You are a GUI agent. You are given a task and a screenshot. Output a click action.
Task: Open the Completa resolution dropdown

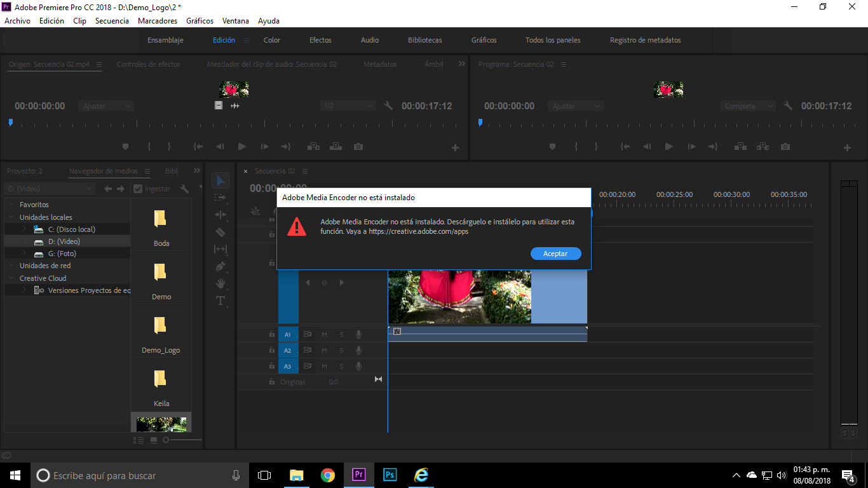pos(748,106)
